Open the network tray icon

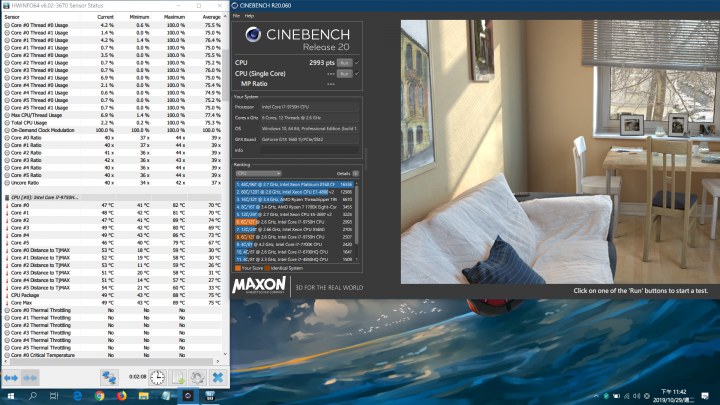click(x=626, y=396)
